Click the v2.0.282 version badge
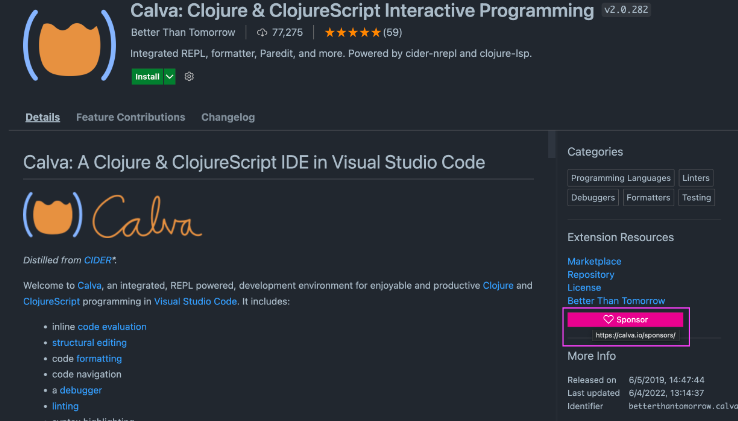Viewport: 738px width, 421px height. point(626,9)
